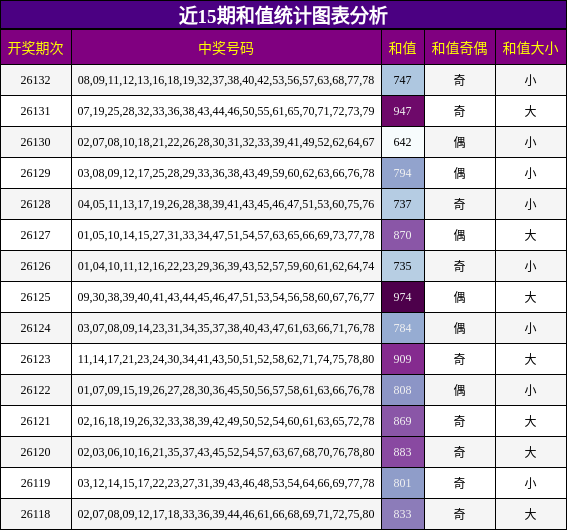
Task: Click 偶 parity cell in row 26130
Action: click(460, 142)
